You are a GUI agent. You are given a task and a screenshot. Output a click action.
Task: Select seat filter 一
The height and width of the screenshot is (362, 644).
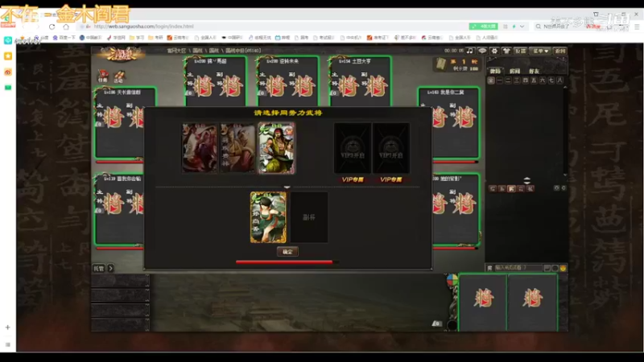(499, 80)
